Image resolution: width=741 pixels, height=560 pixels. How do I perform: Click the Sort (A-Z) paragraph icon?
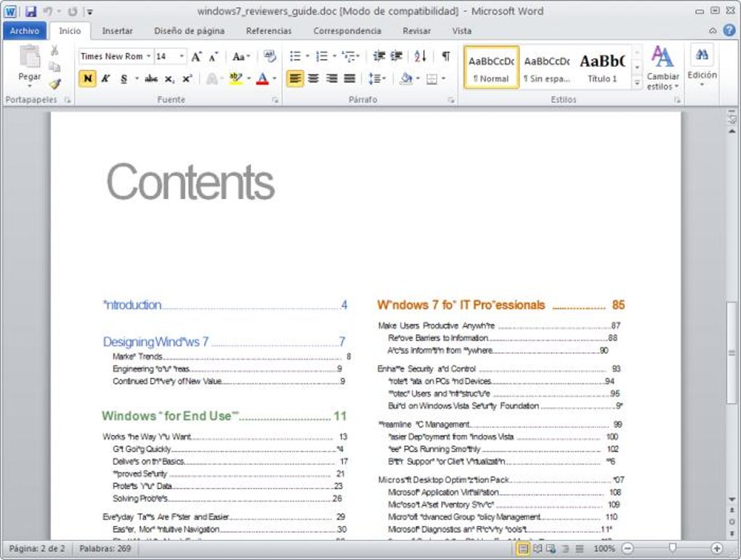tap(420, 57)
